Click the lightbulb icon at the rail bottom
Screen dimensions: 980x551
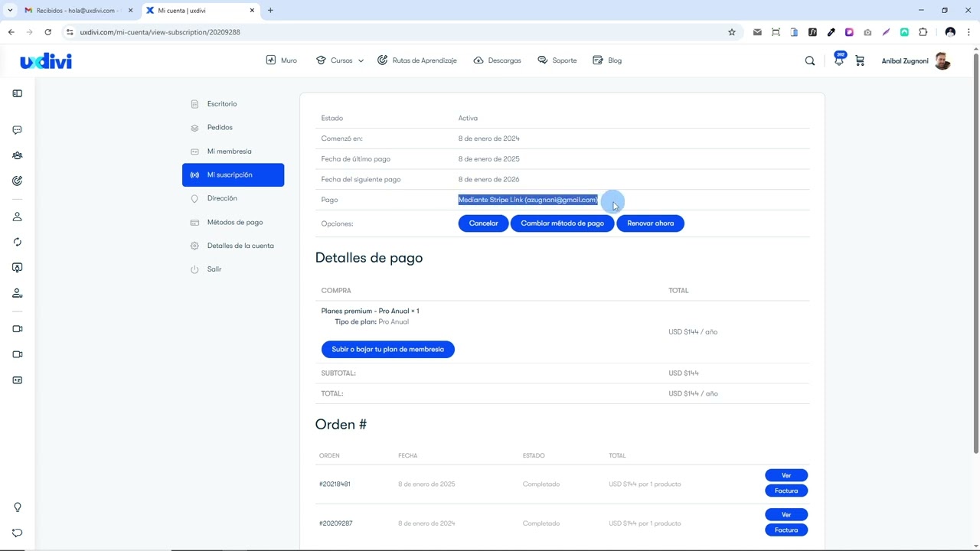click(x=17, y=507)
